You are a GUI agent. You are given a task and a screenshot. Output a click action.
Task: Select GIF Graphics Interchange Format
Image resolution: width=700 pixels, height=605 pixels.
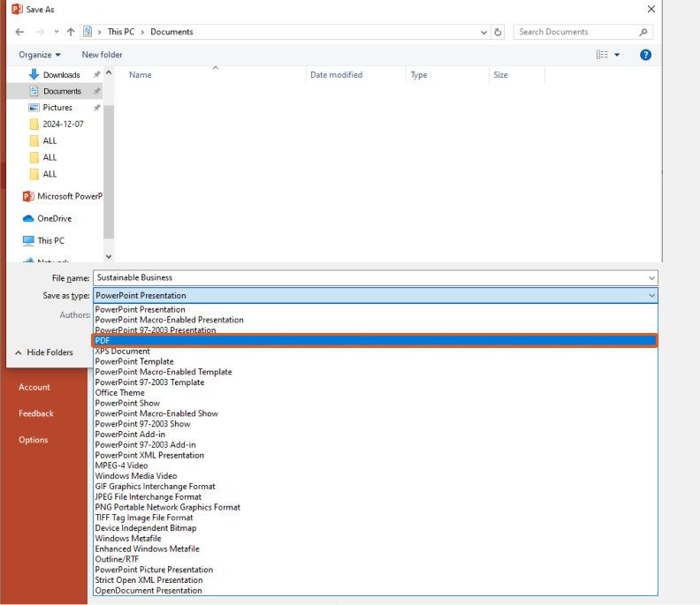[376, 487]
